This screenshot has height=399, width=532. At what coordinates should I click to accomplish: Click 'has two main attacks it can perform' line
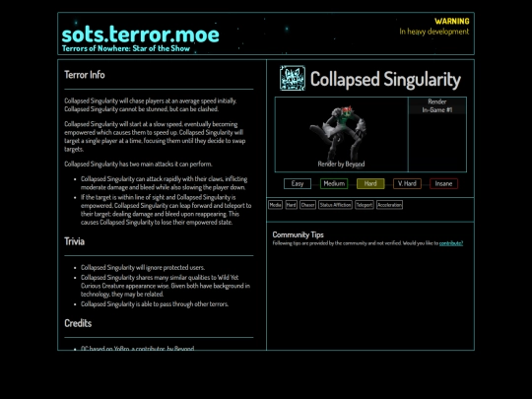click(x=138, y=164)
